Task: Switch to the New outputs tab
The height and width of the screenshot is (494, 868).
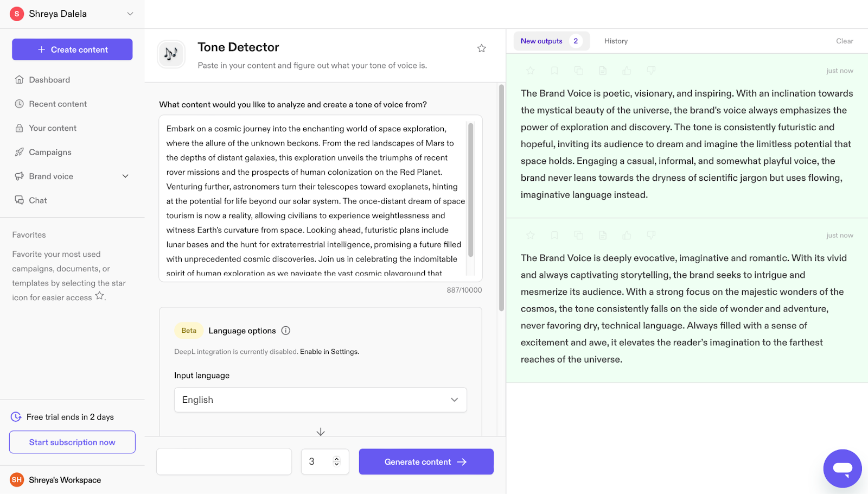Action: click(552, 41)
